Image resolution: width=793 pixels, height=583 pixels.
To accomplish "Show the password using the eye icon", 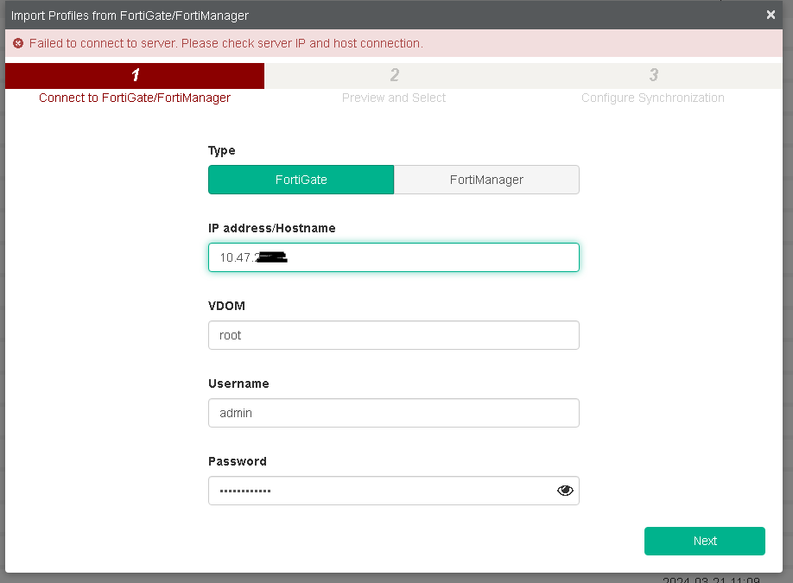I will pos(565,490).
